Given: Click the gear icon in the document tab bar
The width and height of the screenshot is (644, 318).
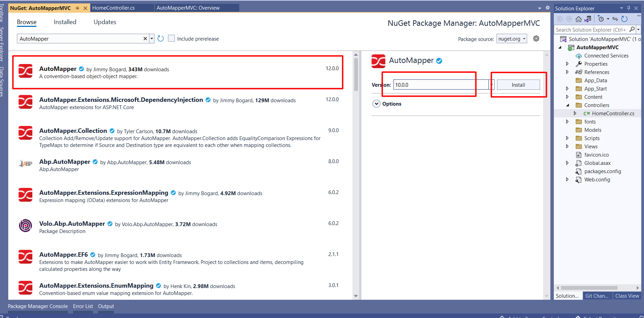Looking at the screenshot, I should coord(548,8).
